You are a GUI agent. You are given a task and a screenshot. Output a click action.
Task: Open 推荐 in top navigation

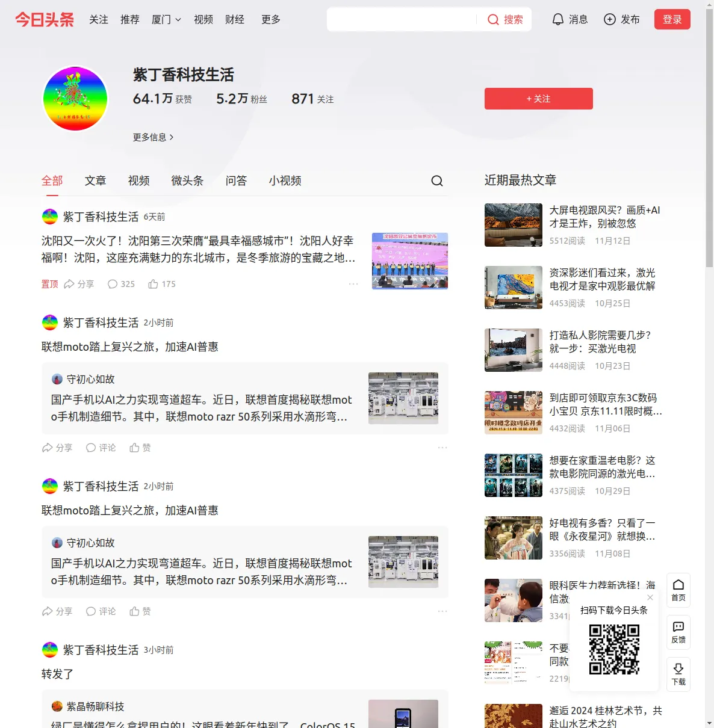click(x=130, y=19)
